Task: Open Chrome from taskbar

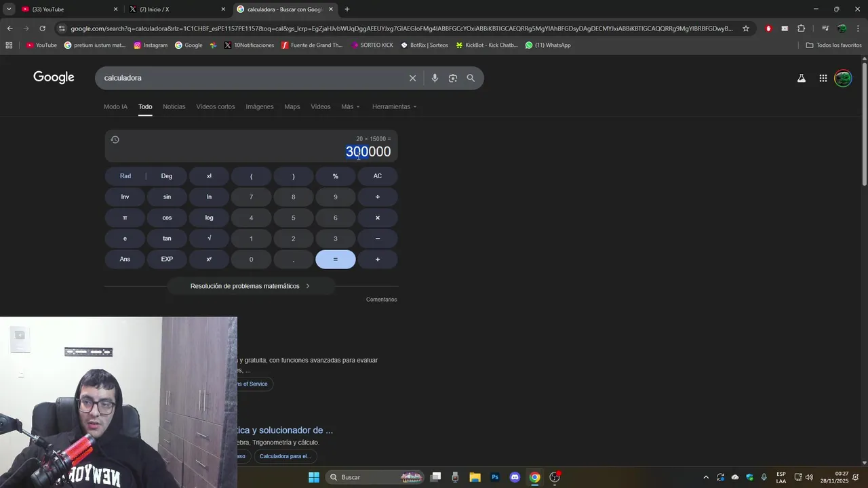Action: 535,477
